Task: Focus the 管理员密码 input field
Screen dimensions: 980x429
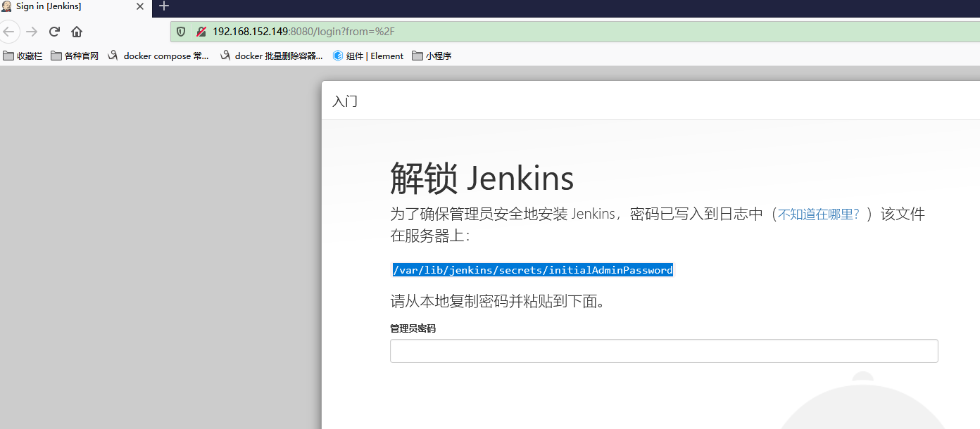Action: point(664,351)
